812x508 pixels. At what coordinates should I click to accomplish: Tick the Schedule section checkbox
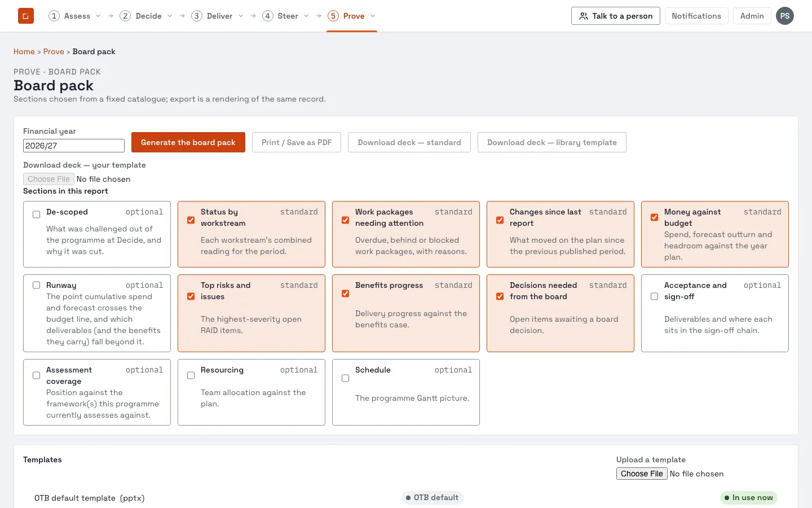coord(345,378)
